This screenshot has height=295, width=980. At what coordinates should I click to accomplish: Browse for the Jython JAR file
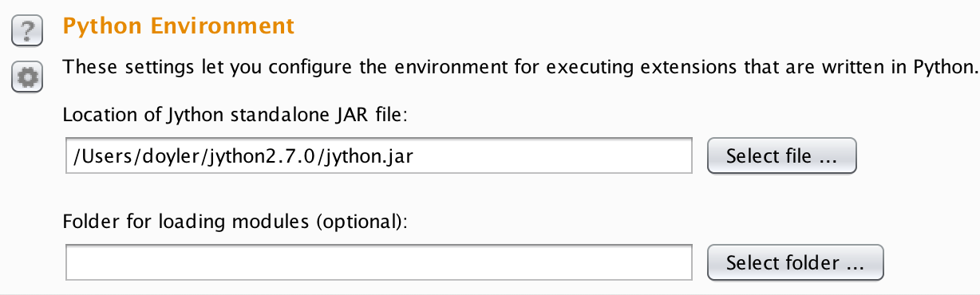pos(782,156)
